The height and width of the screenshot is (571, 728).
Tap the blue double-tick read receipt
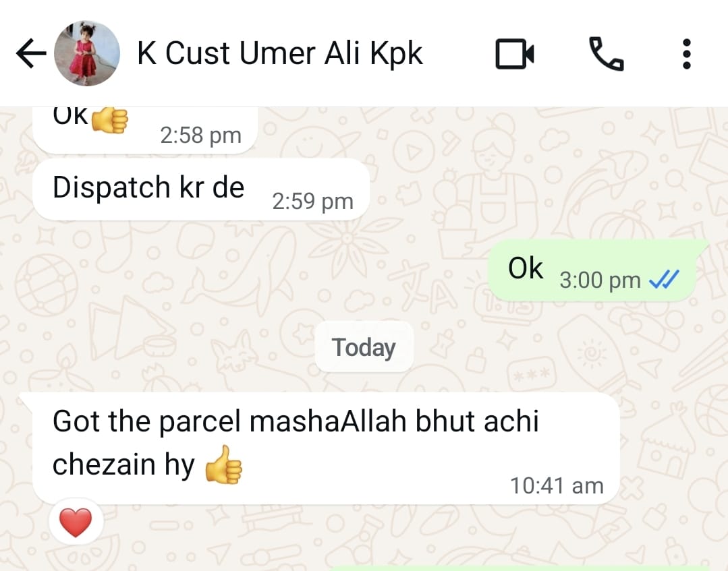pos(663,280)
